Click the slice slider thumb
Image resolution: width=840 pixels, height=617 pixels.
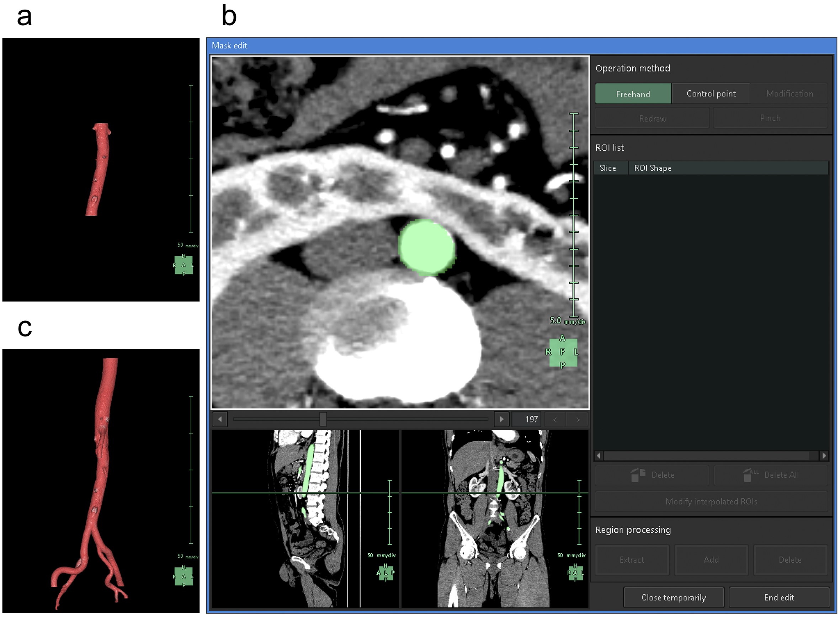click(x=323, y=419)
